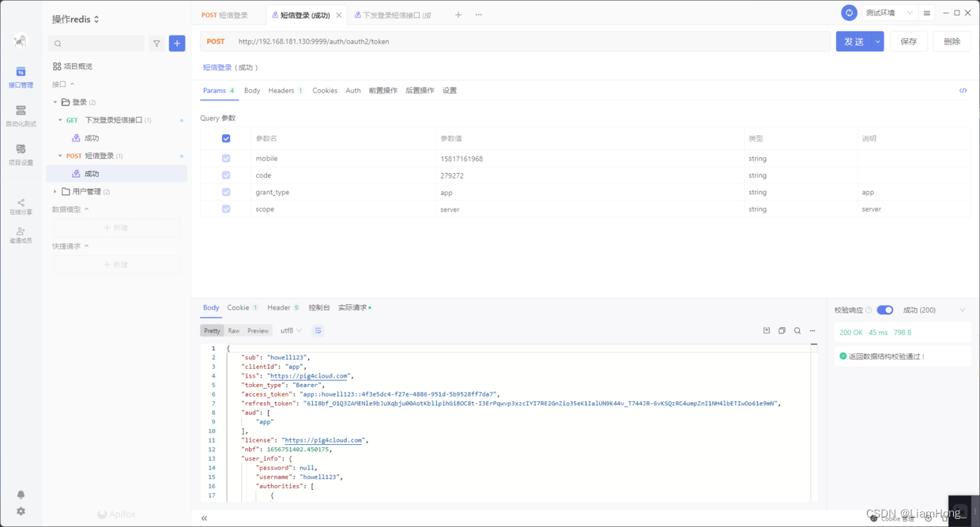Click the blue plus button in sidebar

(x=177, y=43)
